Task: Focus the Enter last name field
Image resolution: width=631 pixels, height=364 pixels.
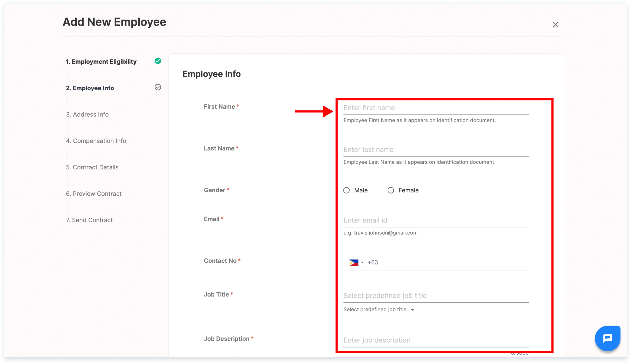Action: pyautogui.click(x=436, y=150)
